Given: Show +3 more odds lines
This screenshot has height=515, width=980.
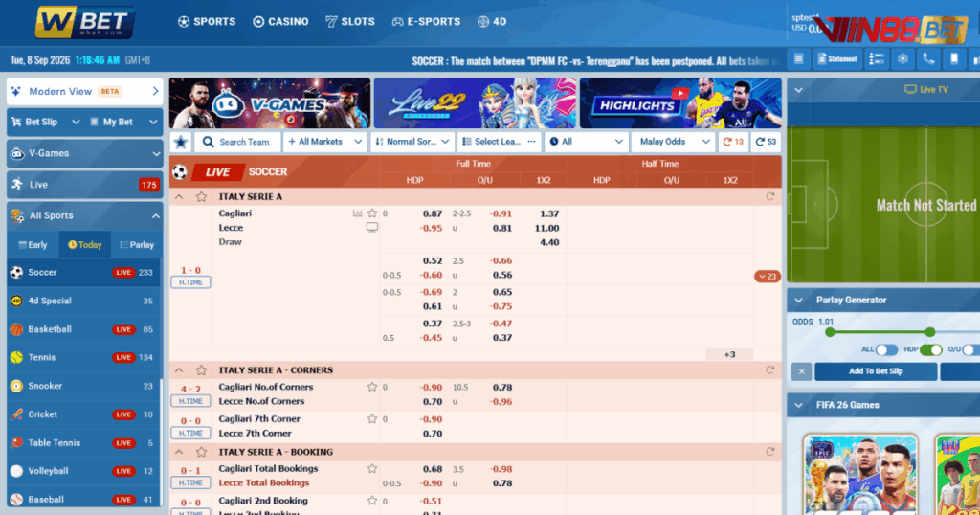Looking at the screenshot, I should (729, 355).
